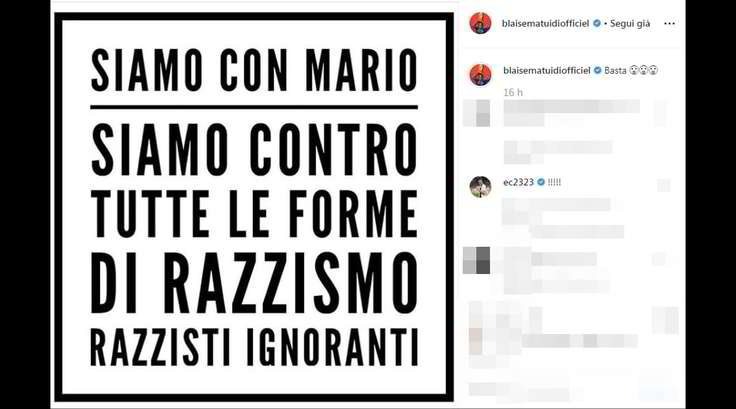Click the avatar beside the Basta caption

(x=480, y=75)
